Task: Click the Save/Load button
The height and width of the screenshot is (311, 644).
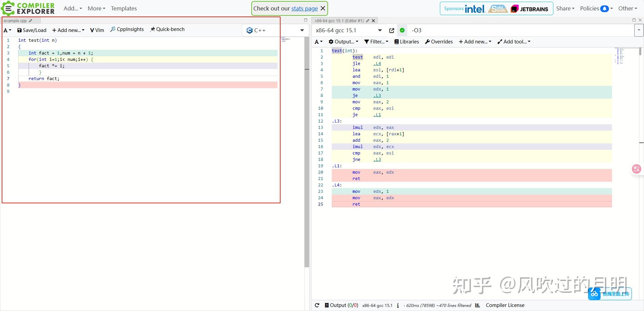Action: [x=32, y=30]
